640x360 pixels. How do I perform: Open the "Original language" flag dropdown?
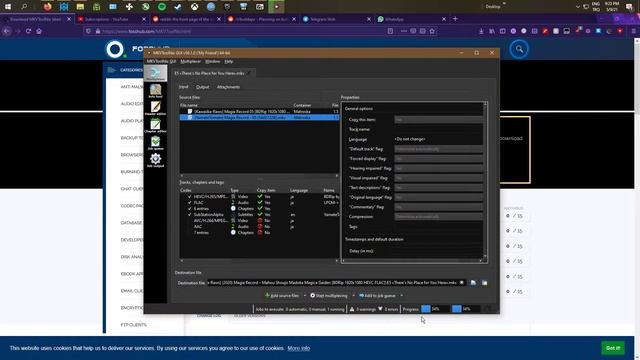438,197
